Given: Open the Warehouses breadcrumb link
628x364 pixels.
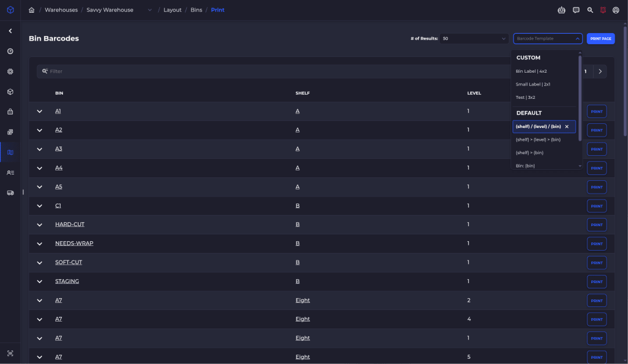Looking at the screenshot, I should (61, 10).
